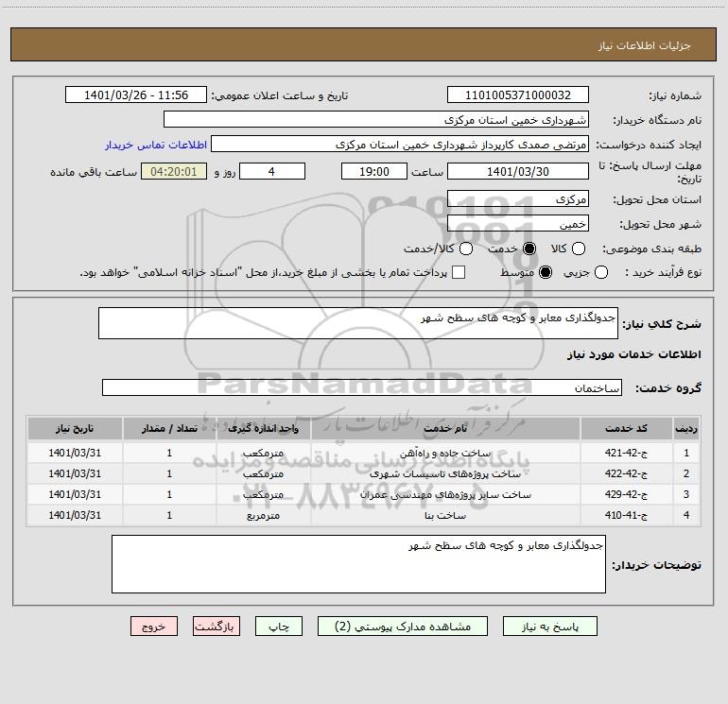Click the پاسخ به نیاز button

pyautogui.click(x=550, y=627)
